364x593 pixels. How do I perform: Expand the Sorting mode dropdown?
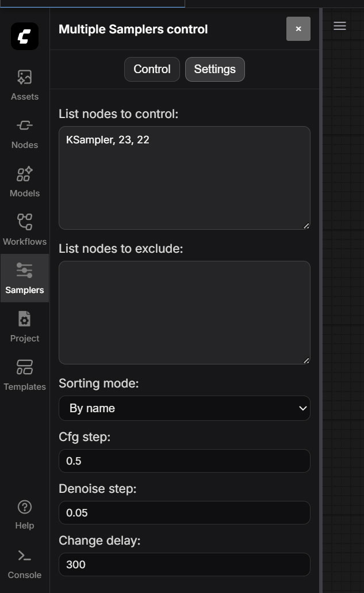[x=184, y=408]
